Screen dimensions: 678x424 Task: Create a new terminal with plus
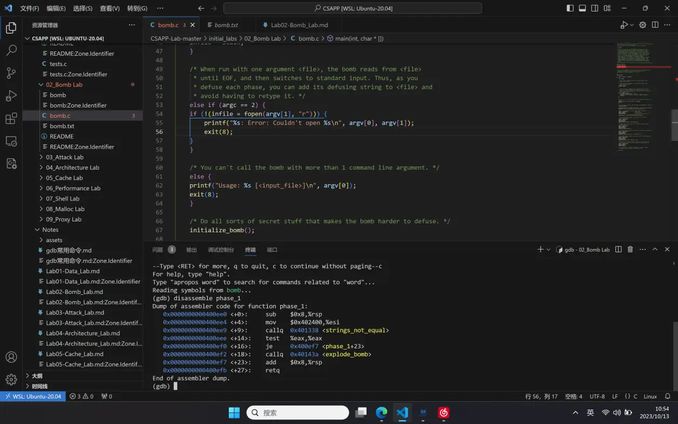[x=540, y=249]
